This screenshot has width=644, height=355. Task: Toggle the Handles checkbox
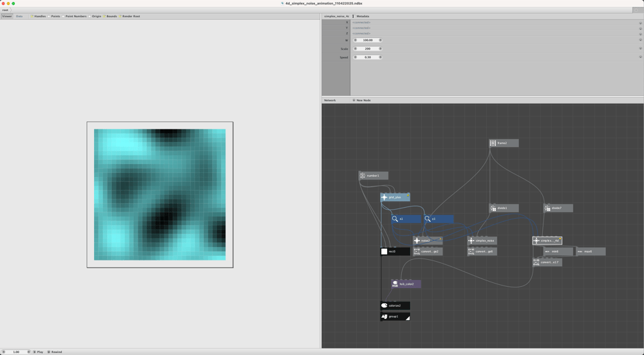click(x=32, y=16)
